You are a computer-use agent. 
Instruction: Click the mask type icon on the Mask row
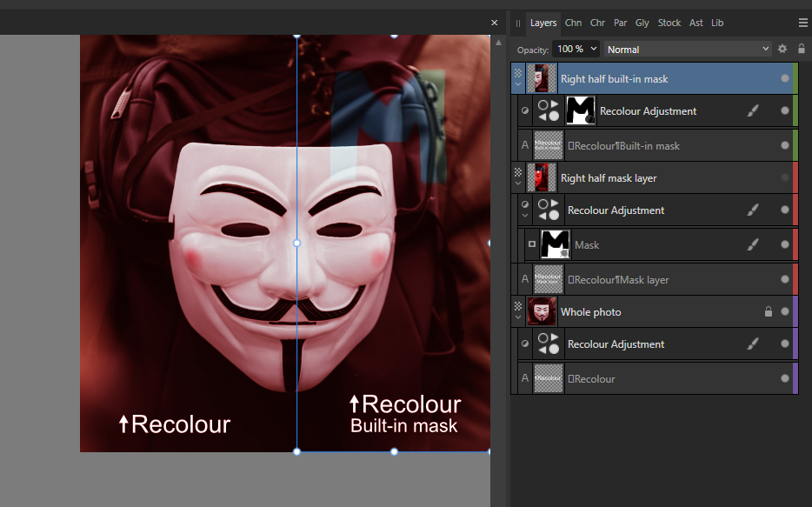532,243
